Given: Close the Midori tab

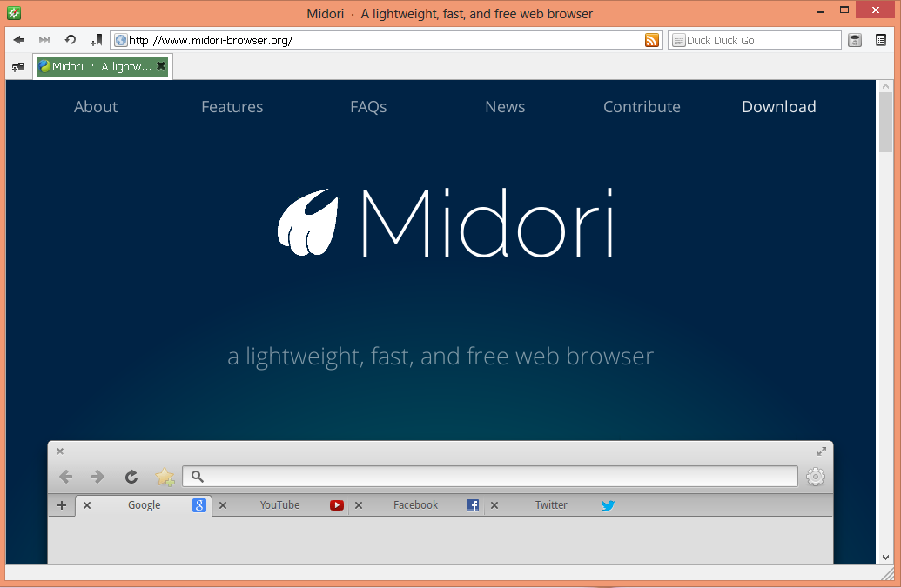Looking at the screenshot, I should pos(161,66).
